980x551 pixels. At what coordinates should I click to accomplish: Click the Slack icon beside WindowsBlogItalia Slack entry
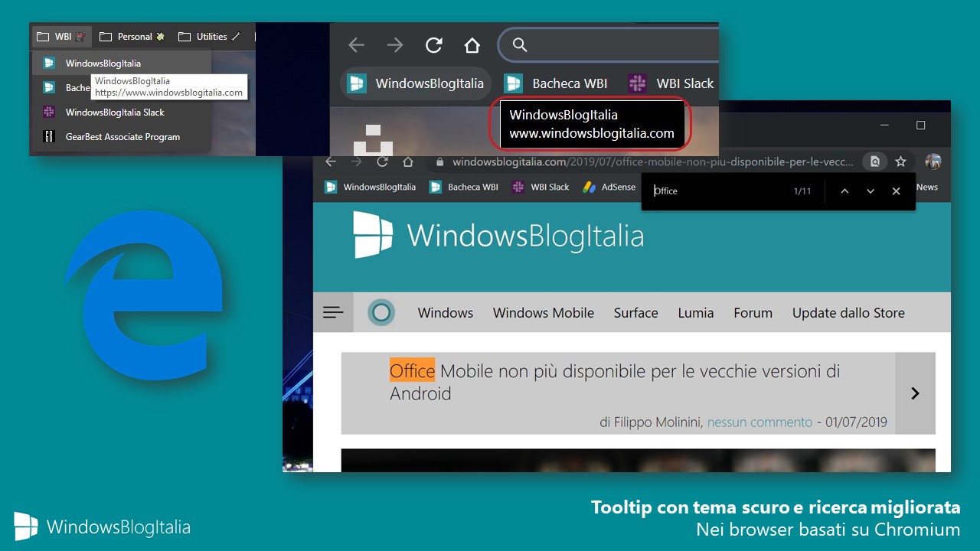49,112
